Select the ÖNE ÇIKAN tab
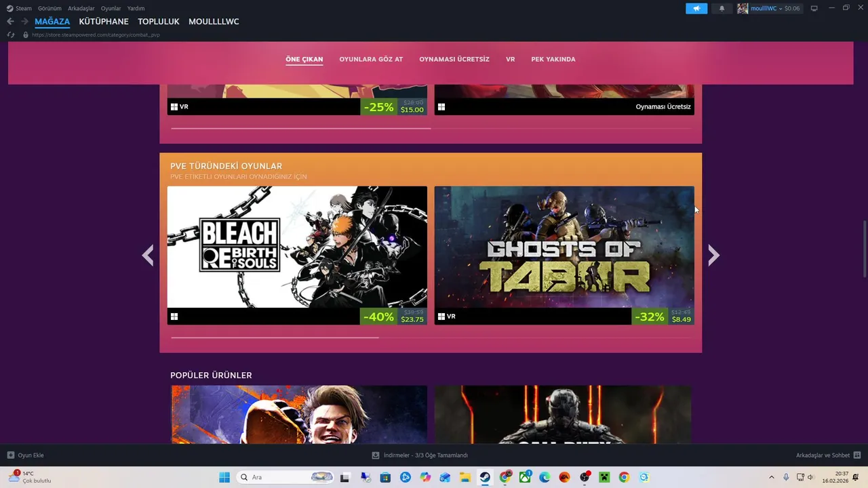Viewport: 868px width, 488px height. (304, 59)
